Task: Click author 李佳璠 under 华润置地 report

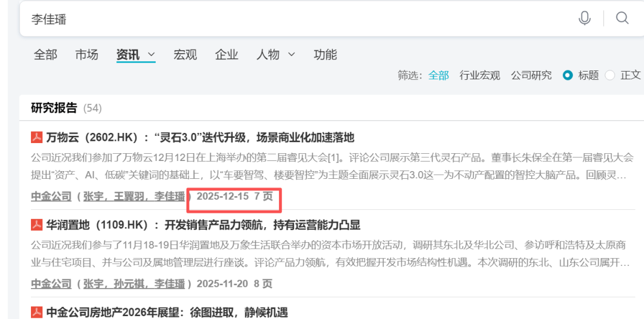Action: point(169,284)
